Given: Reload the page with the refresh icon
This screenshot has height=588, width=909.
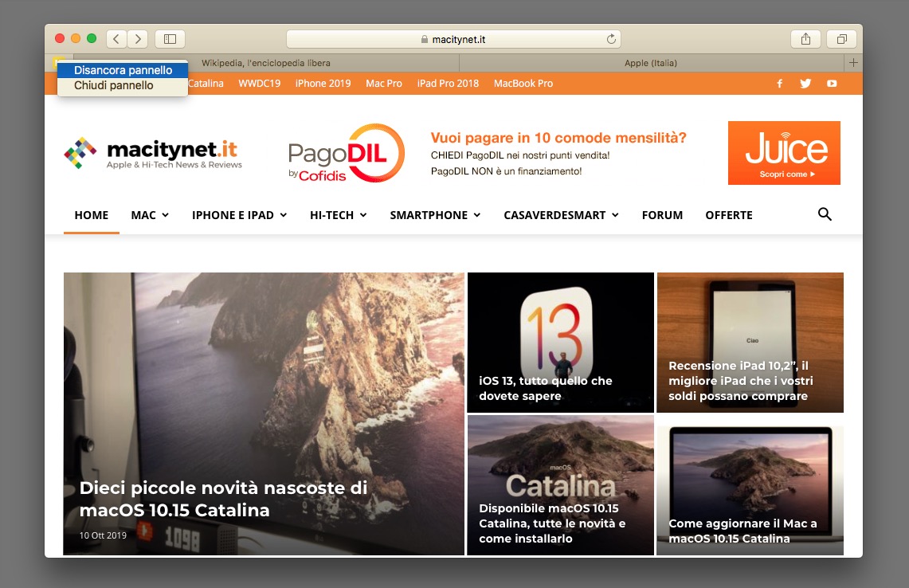Looking at the screenshot, I should [x=611, y=39].
